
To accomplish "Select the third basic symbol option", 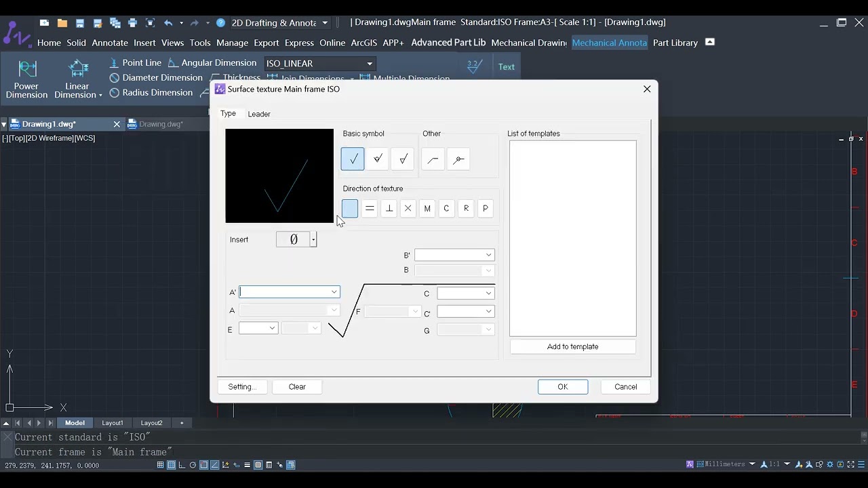I will coord(403,159).
